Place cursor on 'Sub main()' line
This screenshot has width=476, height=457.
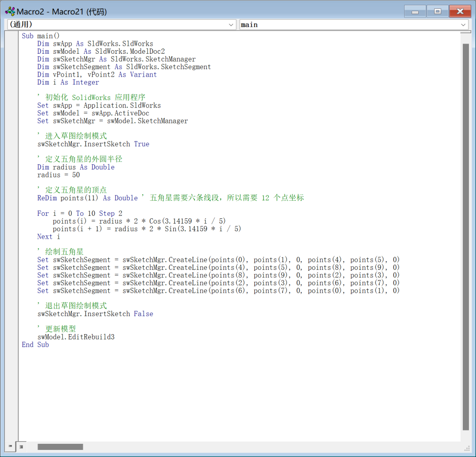point(41,36)
